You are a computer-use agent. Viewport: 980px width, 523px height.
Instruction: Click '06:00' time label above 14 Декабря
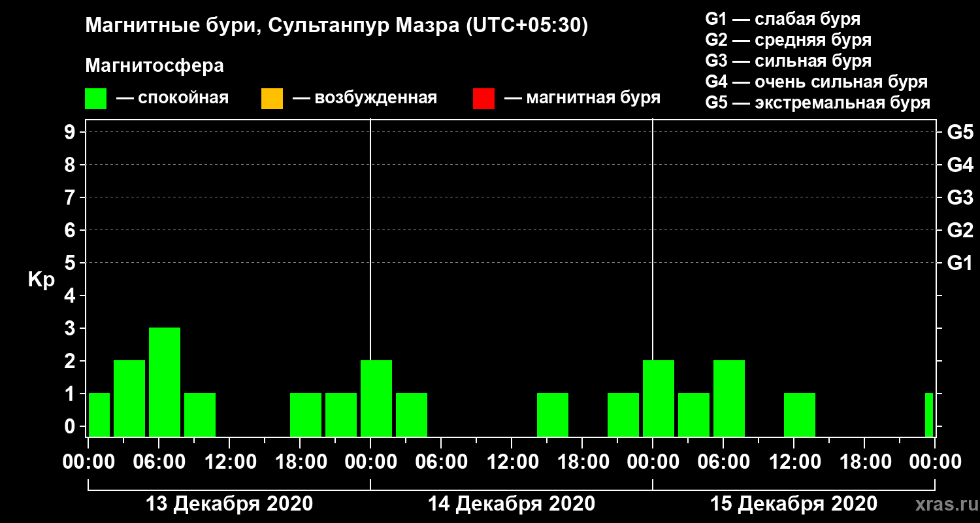(x=443, y=462)
